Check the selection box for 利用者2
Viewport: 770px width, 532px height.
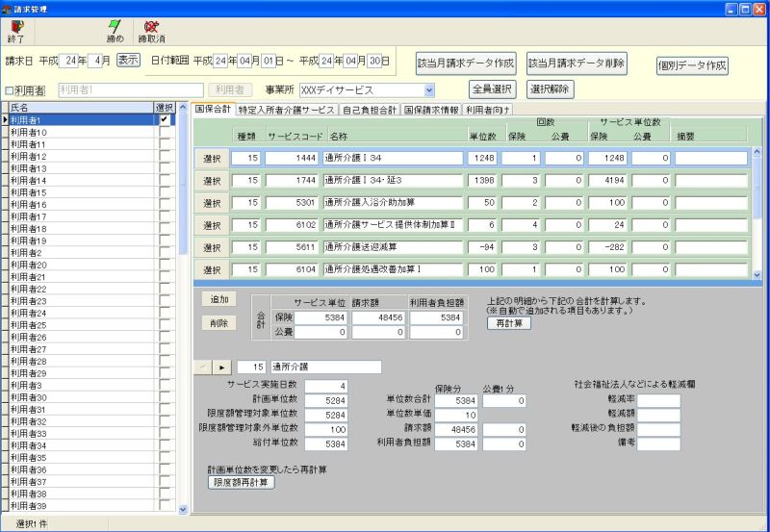(x=165, y=253)
